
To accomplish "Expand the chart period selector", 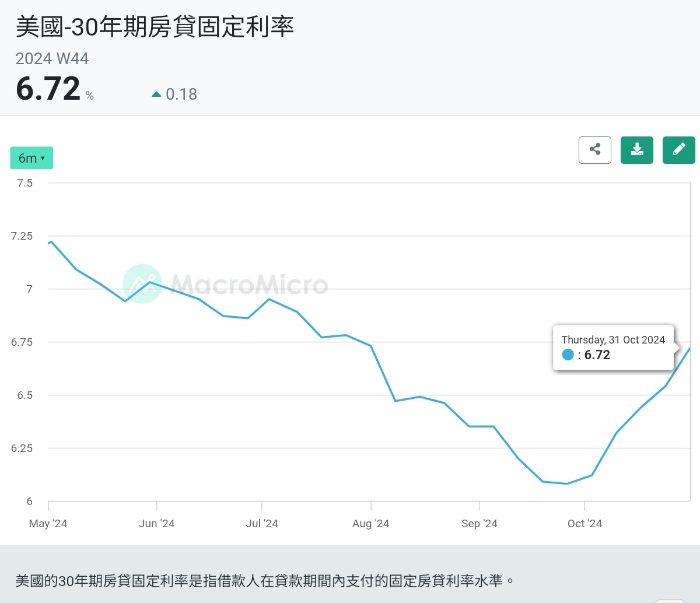I will tap(31, 157).
